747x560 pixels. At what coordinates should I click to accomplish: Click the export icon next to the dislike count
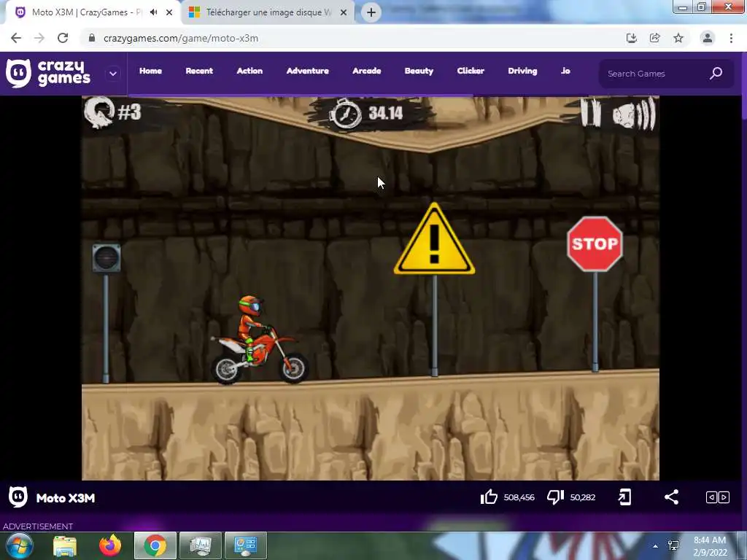tap(624, 497)
